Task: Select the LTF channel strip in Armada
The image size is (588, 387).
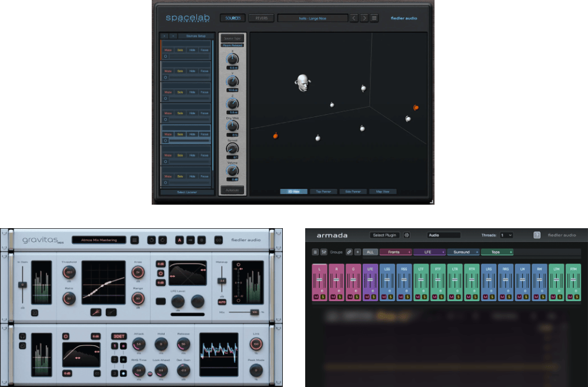Action: click(x=421, y=282)
